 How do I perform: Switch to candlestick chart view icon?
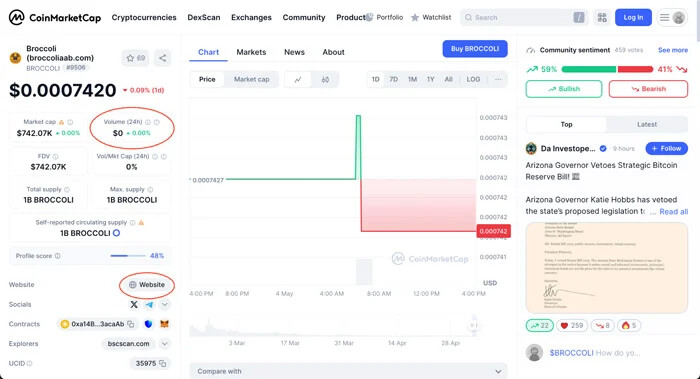325,79
